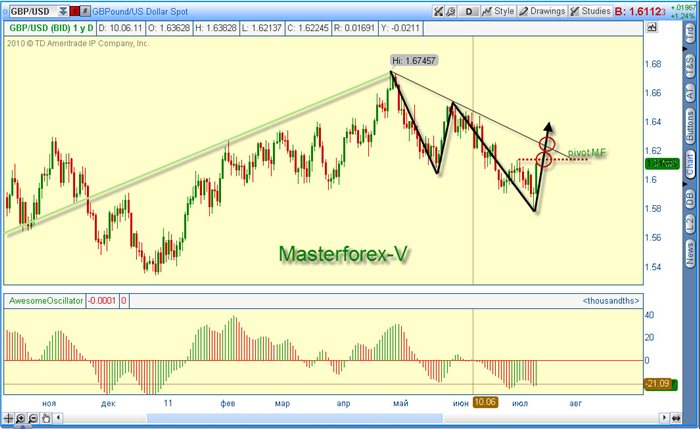Image resolution: width=700 pixels, height=429 pixels.
Task: Click the 1.68 price axis label
Action: click(x=653, y=64)
